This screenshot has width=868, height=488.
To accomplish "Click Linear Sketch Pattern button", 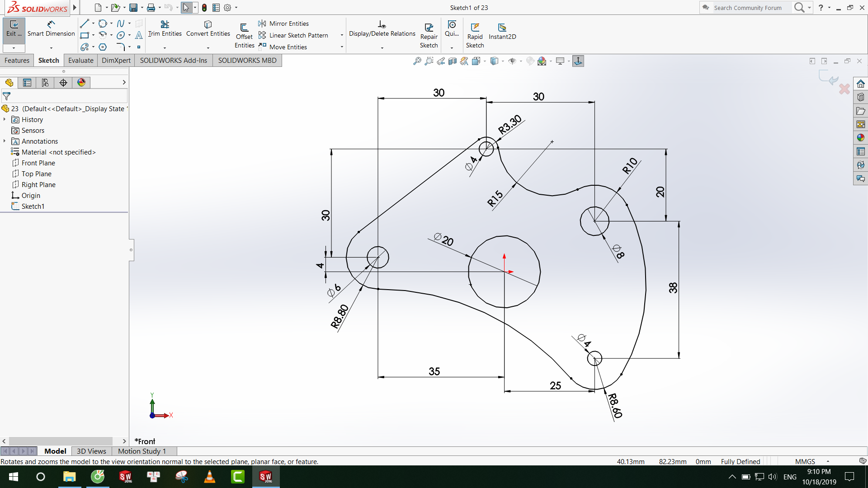I will pos(293,35).
